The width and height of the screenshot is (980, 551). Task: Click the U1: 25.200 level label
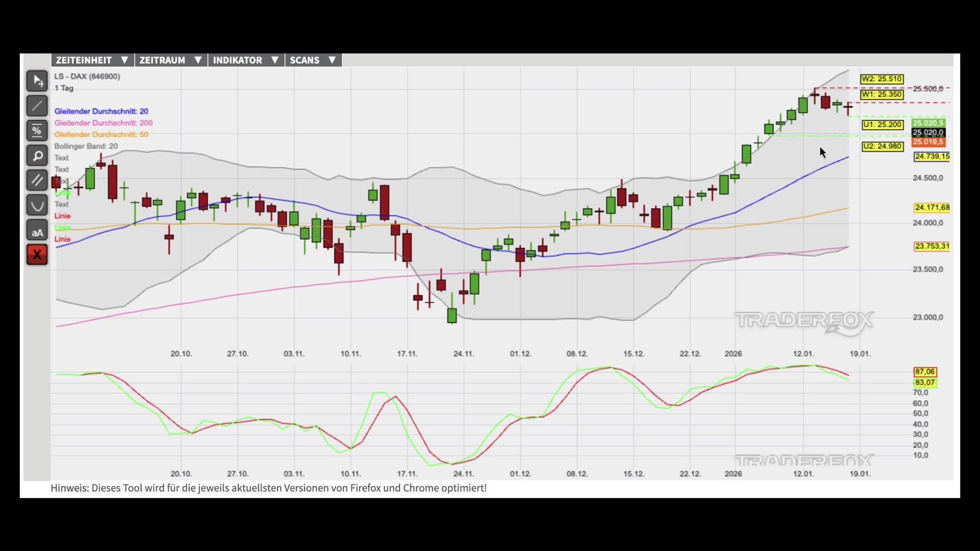point(883,124)
